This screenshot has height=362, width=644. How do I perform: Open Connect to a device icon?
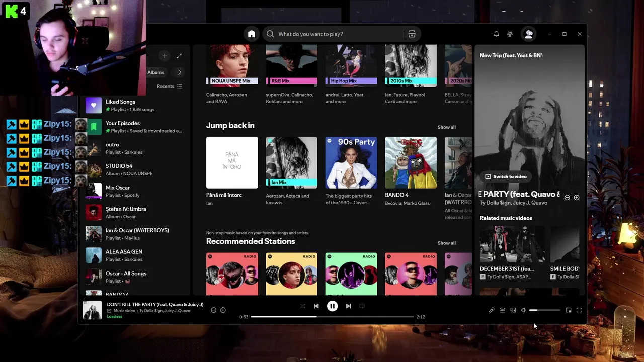click(513, 310)
